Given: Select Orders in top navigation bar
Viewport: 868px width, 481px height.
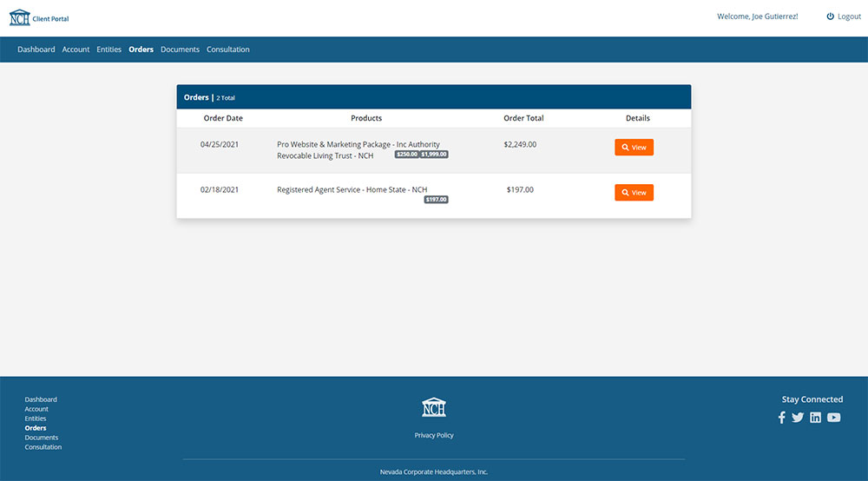Looking at the screenshot, I should [x=141, y=49].
